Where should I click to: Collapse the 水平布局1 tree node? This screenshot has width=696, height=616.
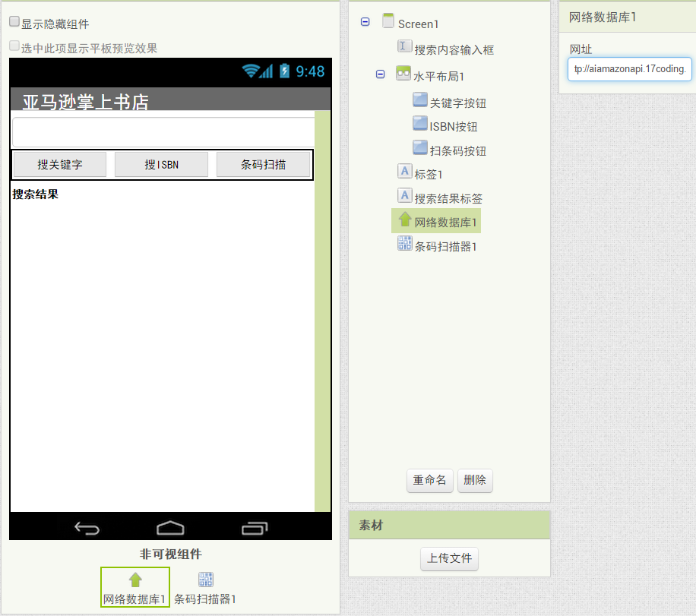[381, 74]
